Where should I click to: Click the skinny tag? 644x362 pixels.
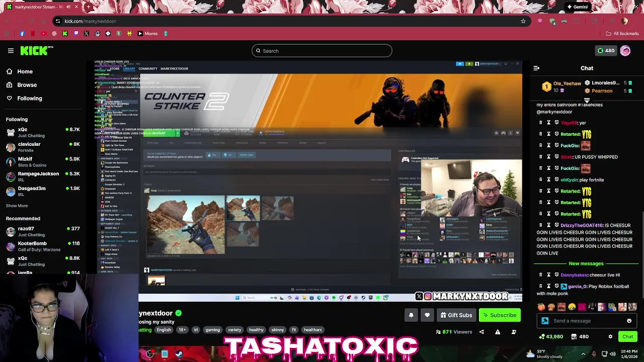point(277,330)
